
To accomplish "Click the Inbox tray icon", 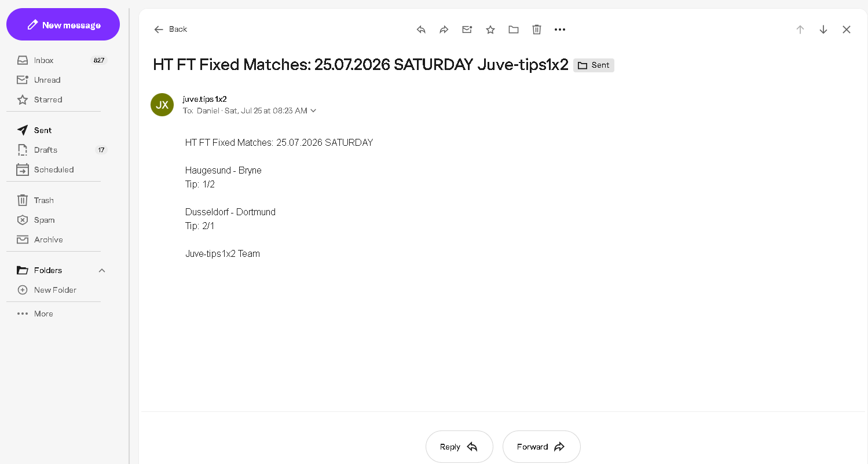I will tap(23, 60).
